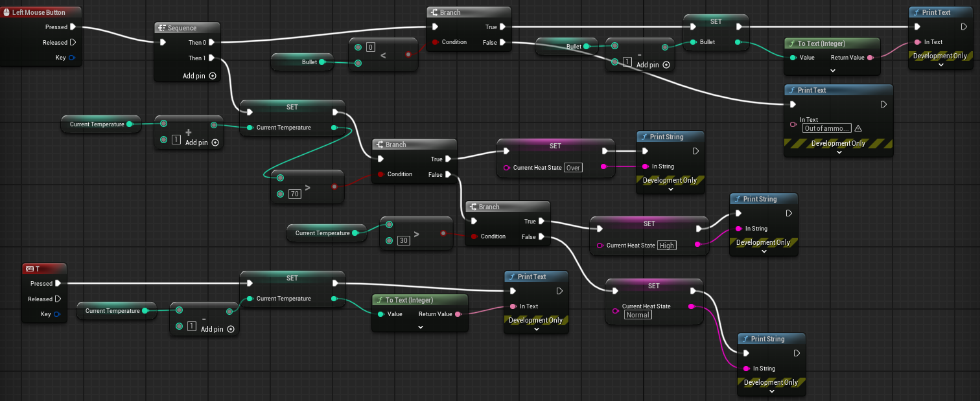Select the T keyboard event node title
The height and width of the screenshot is (401, 980).
38,268
